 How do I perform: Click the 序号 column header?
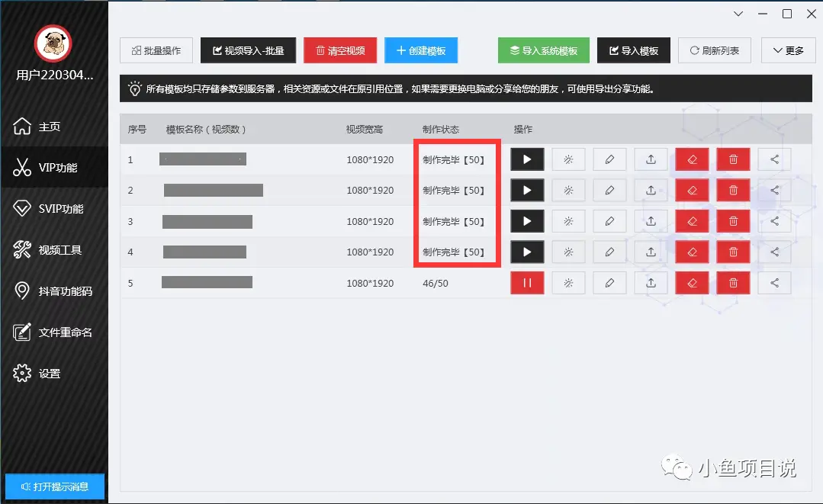(137, 129)
